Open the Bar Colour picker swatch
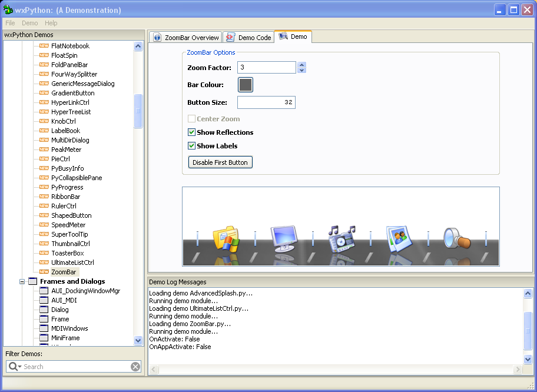The image size is (537, 392). point(246,85)
